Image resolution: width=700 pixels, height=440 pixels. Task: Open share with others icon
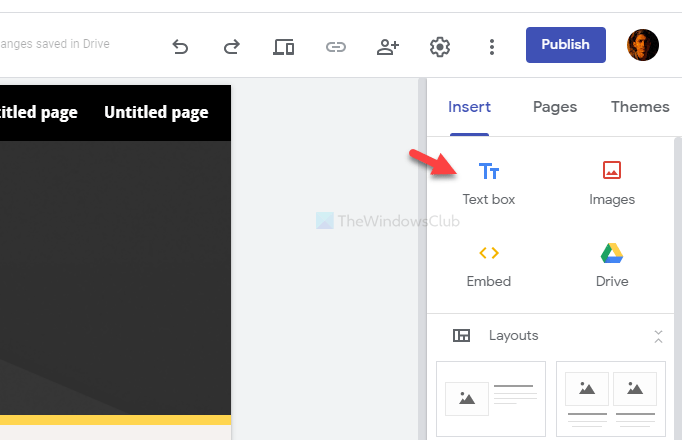coord(388,46)
